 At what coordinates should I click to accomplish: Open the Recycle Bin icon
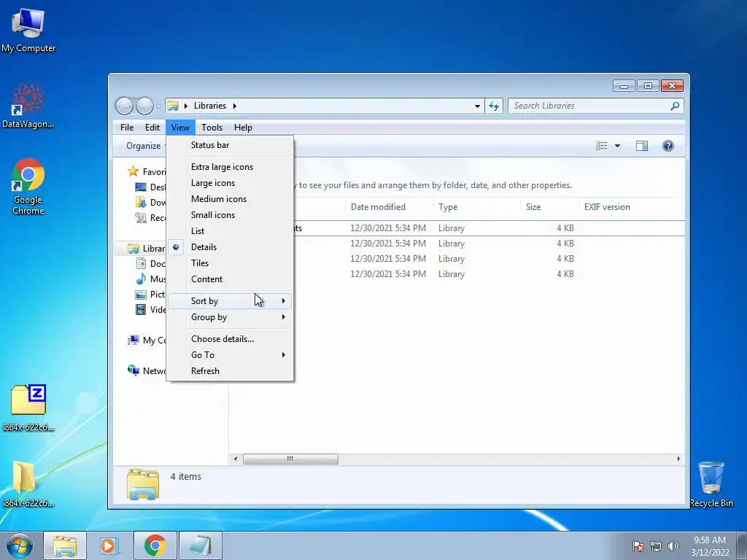pyautogui.click(x=711, y=484)
